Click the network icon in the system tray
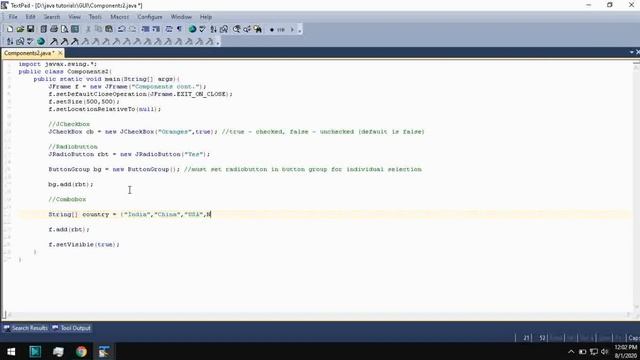 click(594, 351)
